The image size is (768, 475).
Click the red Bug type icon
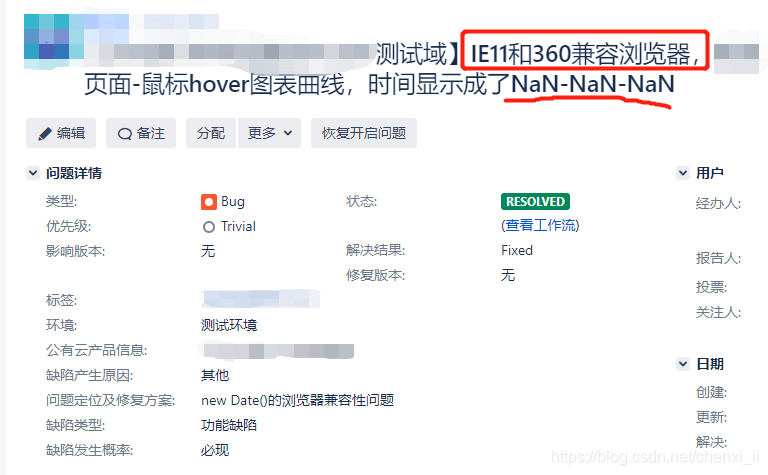coord(209,202)
